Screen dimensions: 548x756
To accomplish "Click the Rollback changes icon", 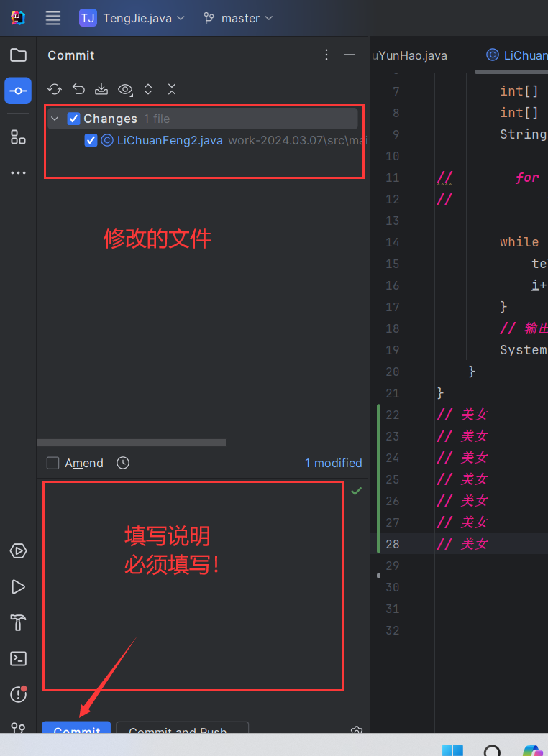I will pos(78,88).
